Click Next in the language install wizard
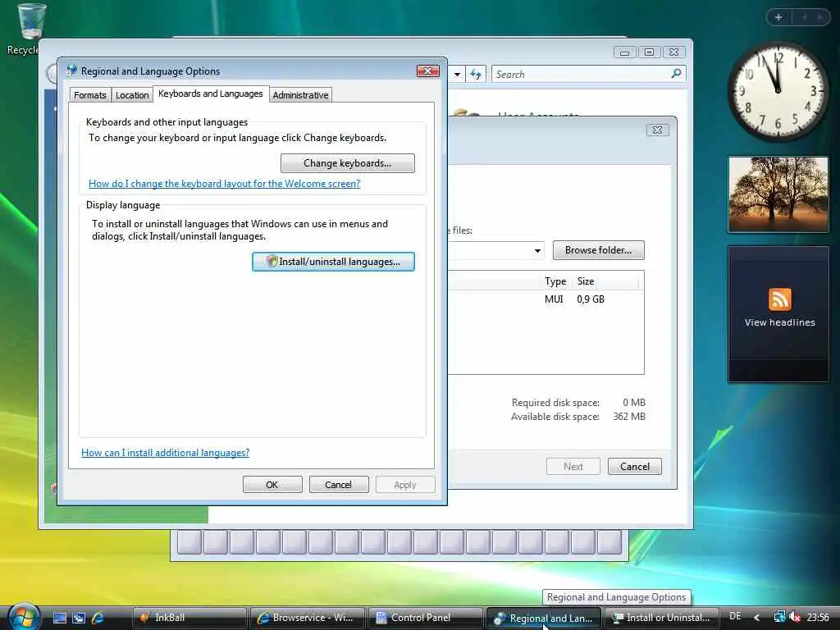Image resolution: width=840 pixels, height=630 pixels. coord(573,467)
